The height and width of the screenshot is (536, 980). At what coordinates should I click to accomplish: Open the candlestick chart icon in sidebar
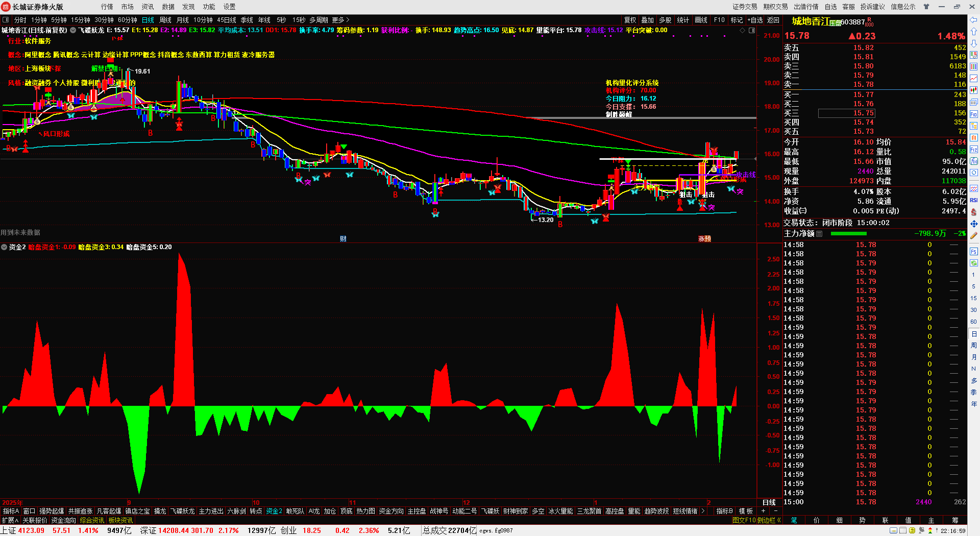[974, 90]
